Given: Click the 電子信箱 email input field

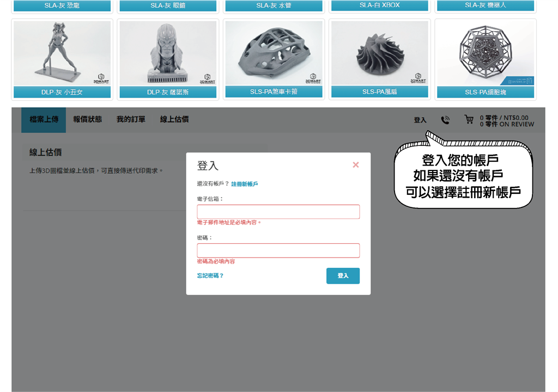Looking at the screenshot, I should [x=278, y=212].
